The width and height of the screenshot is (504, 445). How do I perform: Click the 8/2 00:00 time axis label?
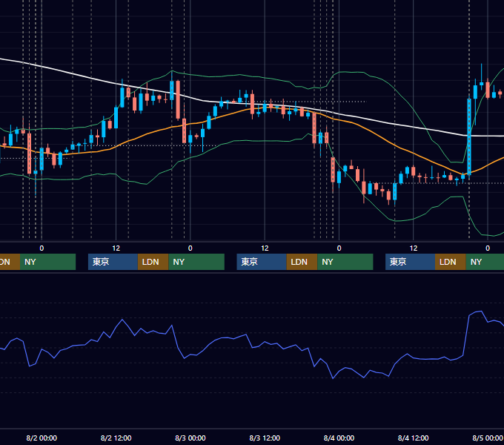coord(42,438)
